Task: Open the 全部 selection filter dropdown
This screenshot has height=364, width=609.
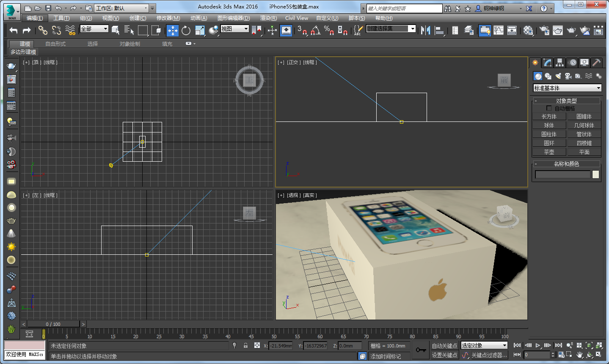Action: [94, 29]
